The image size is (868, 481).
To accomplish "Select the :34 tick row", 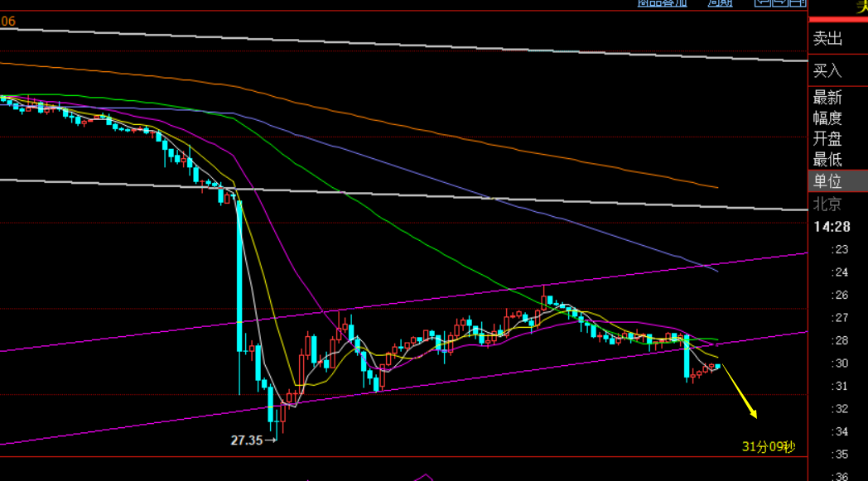I will tap(840, 431).
